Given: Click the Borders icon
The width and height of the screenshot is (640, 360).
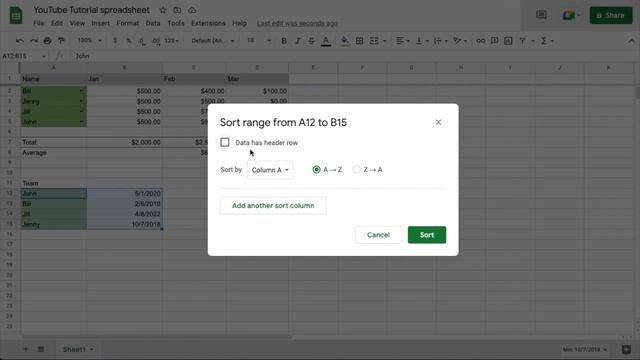Looking at the screenshot, I should click(x=359, y=41).
